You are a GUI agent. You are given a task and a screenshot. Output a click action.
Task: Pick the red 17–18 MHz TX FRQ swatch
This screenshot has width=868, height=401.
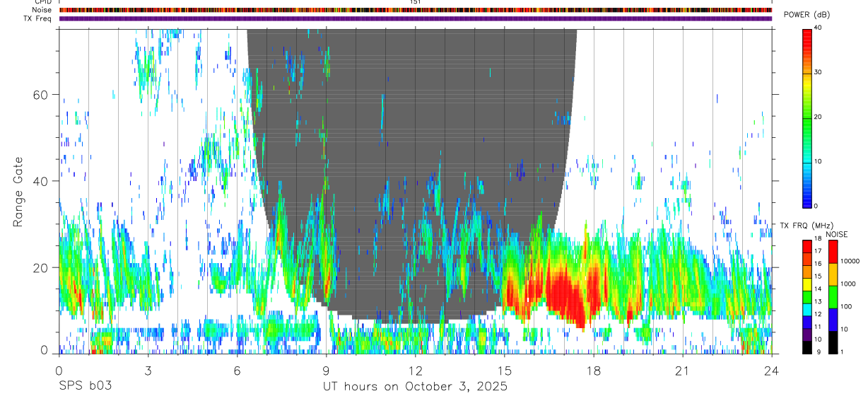807,247
